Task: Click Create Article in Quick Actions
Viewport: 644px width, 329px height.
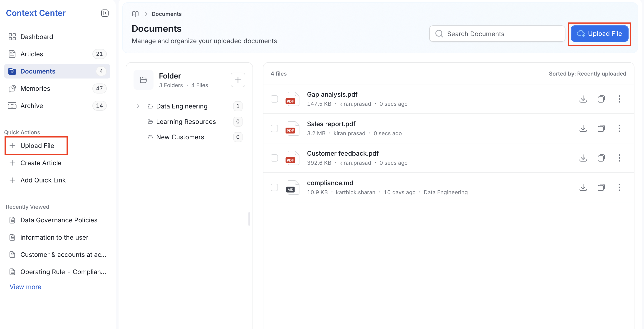Action: pyautogui.click(x=35, y=163)
